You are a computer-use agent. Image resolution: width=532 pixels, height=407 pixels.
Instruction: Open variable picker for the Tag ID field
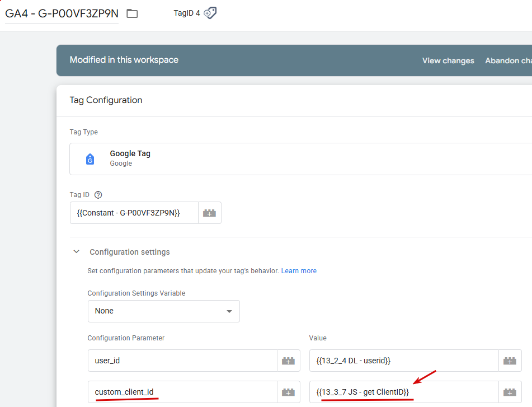coord(210,213)
